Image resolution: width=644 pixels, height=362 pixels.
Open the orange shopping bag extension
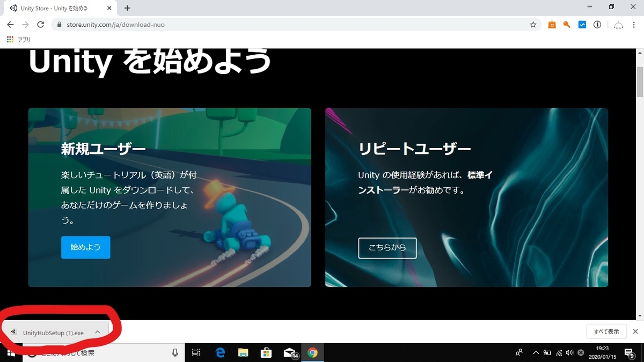pos(552,25)
